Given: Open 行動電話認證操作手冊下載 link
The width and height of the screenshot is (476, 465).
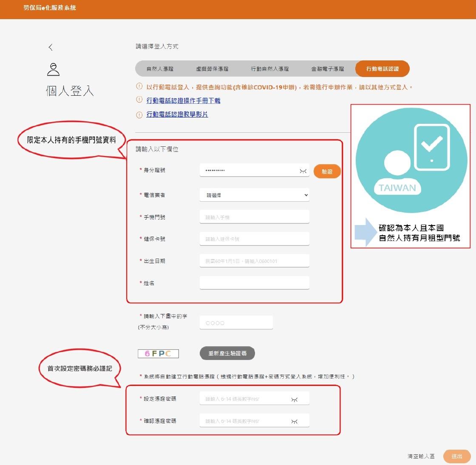Looking at the screenshot, I should point(183,100).
